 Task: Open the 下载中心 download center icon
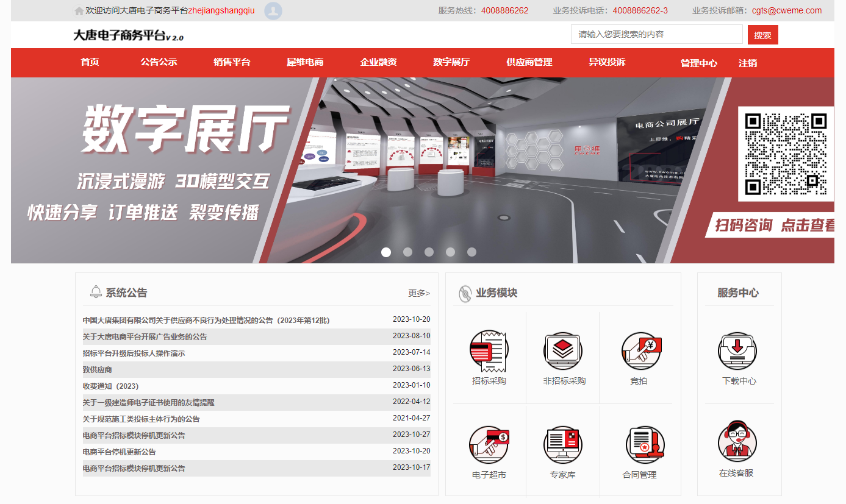738,352
